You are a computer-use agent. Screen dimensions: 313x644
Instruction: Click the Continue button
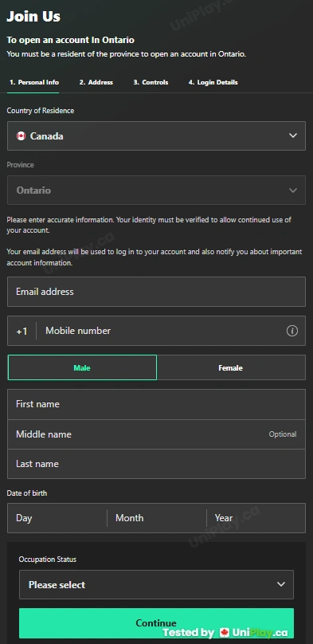coord(156,623)
